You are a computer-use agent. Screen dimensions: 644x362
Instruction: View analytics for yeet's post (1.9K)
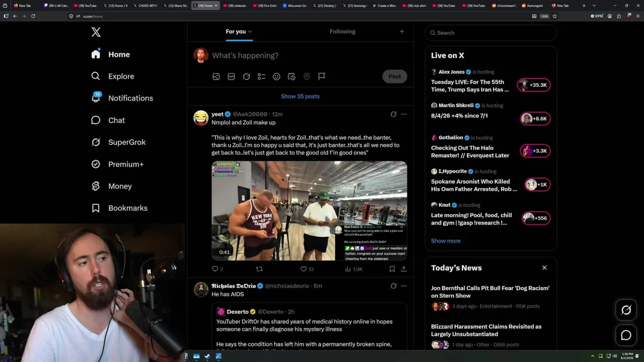(x=354, y=269)
